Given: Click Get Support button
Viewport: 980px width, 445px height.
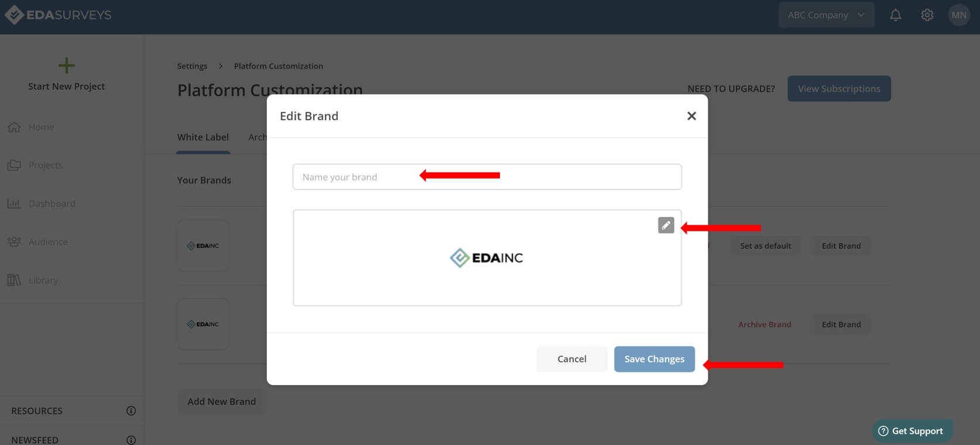Looking at the screenshot, I should coord(911,431).
